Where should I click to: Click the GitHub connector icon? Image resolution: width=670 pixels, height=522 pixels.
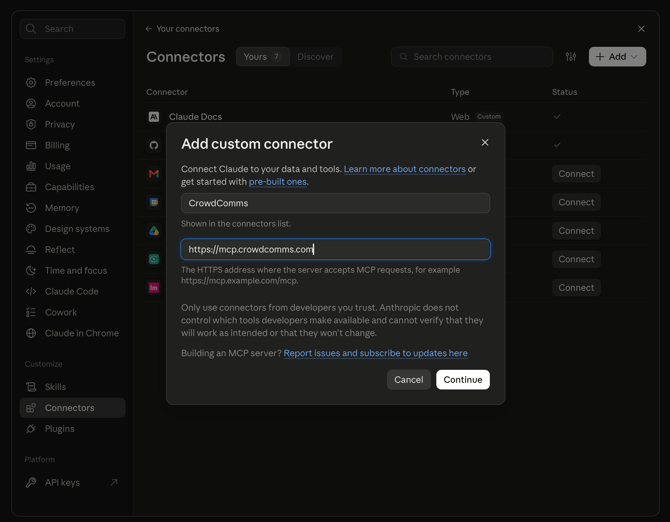tap(154, 145)
